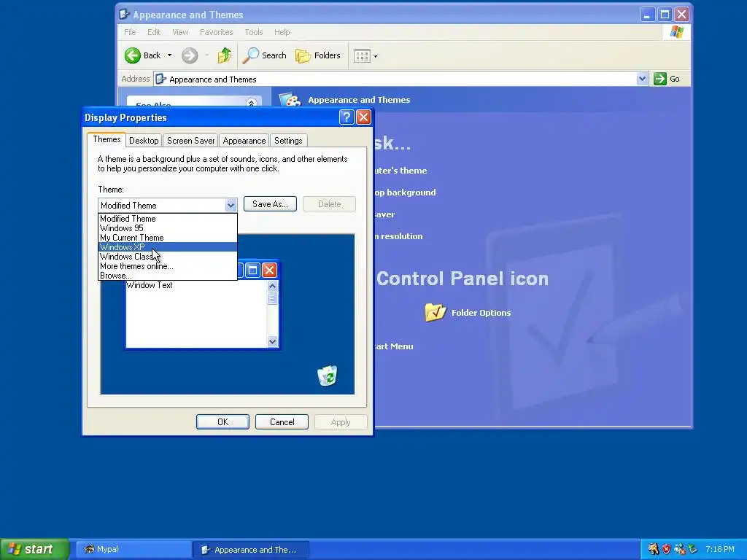Open the Help menu

pyautogui.click(x=282, y=32)
